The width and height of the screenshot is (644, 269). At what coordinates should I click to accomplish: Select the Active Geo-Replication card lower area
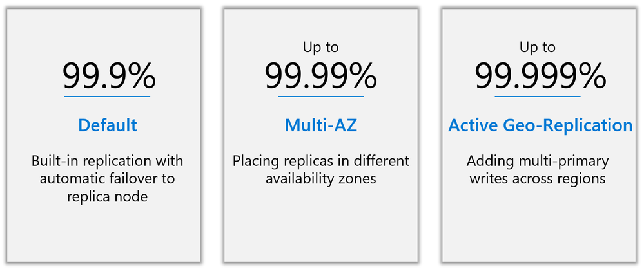(x=539, y=225)
